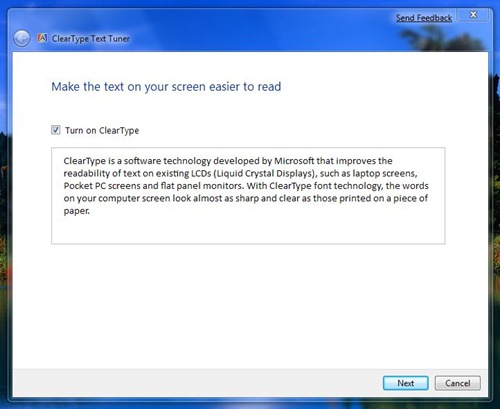Click the heading 'Make the text on your screen easier to read'
Screen dimensions: 500x409
click(x=166, y=87)
